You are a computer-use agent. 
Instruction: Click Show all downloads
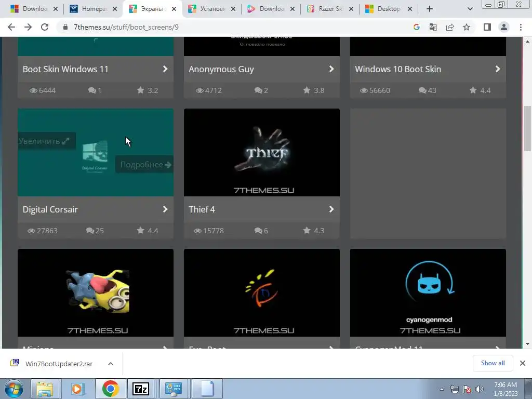coord(493,363)
